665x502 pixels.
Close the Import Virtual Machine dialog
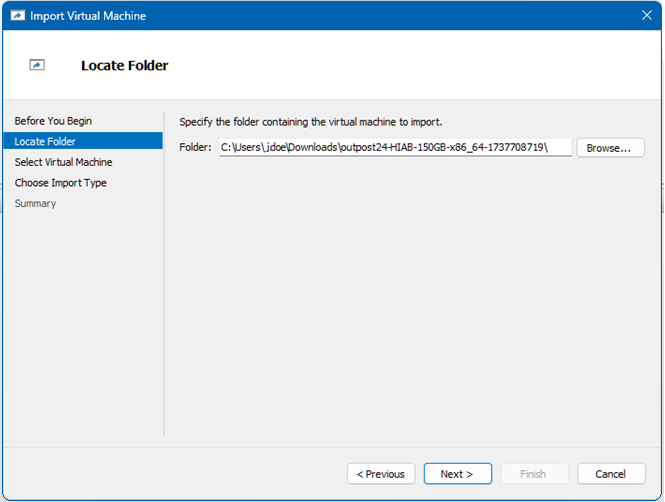click(x=645, y=15)
